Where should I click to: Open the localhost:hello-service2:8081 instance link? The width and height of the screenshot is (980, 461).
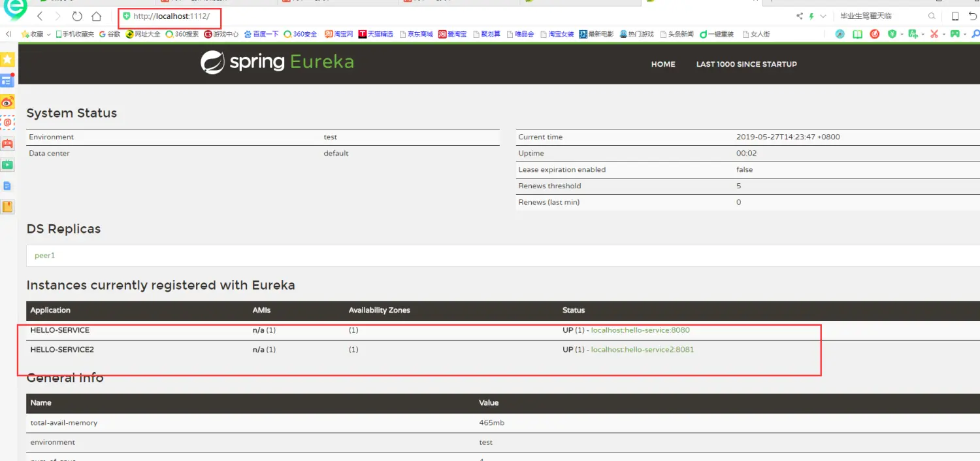click(642, 350)
